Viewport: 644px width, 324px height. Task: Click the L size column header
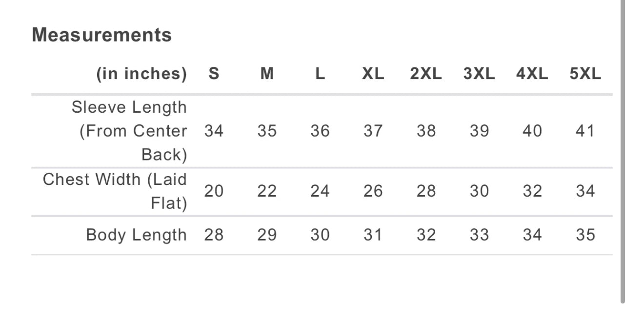(320, 74)
